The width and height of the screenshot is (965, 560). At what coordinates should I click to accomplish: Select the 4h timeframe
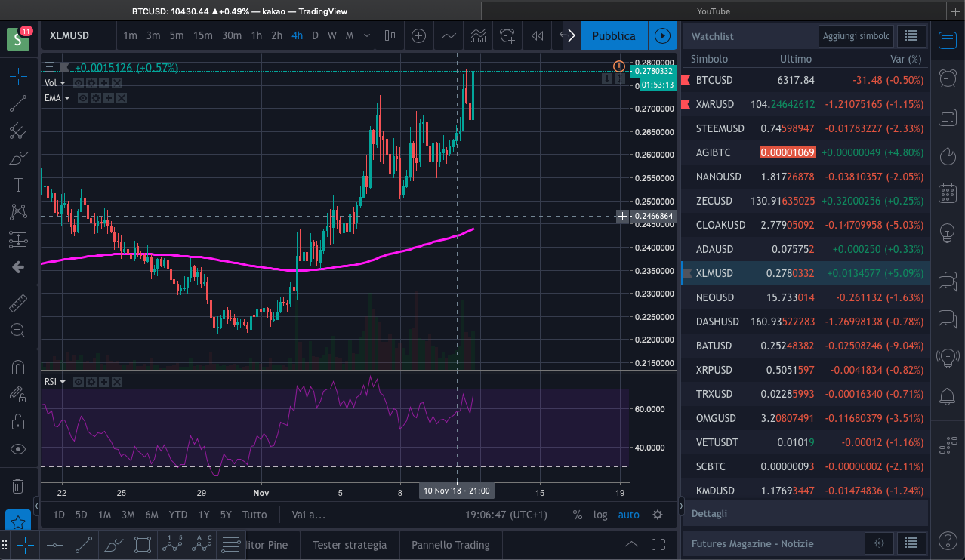pyautogui.click(x=297, y=35)
